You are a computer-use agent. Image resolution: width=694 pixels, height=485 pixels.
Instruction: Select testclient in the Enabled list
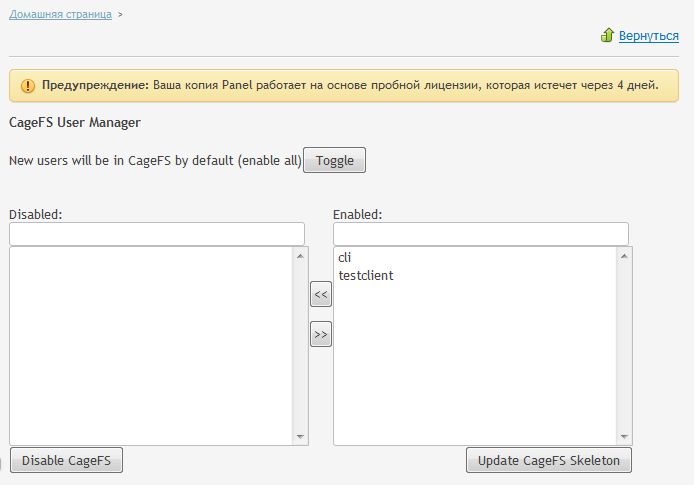click(x=366, y=275)
